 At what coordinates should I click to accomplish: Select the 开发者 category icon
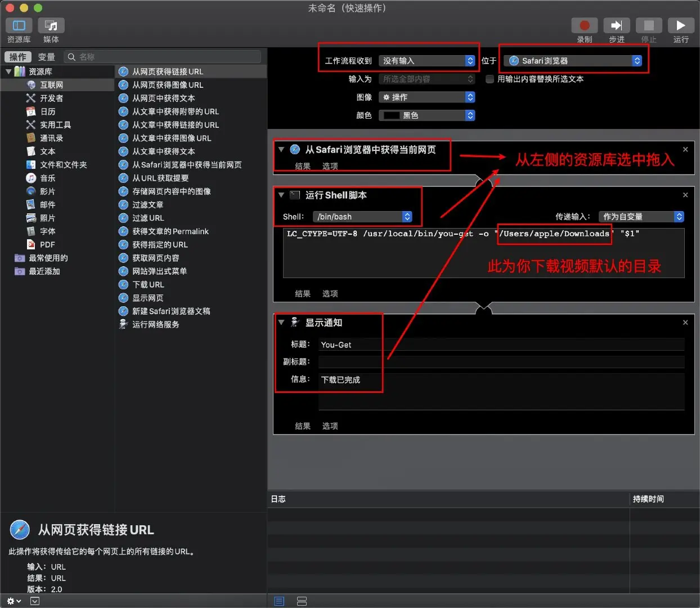tap(31, 98)
